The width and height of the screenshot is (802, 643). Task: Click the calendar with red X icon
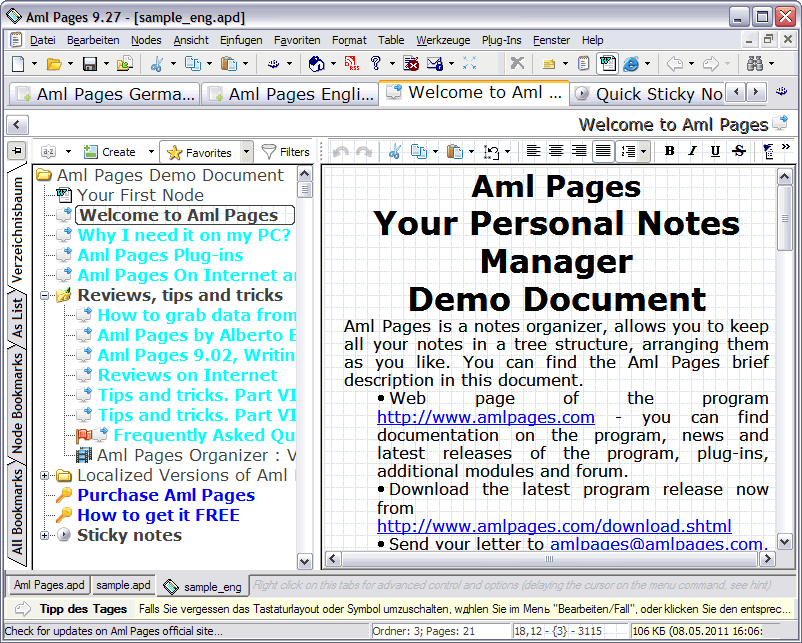click(x=411, y=64)
